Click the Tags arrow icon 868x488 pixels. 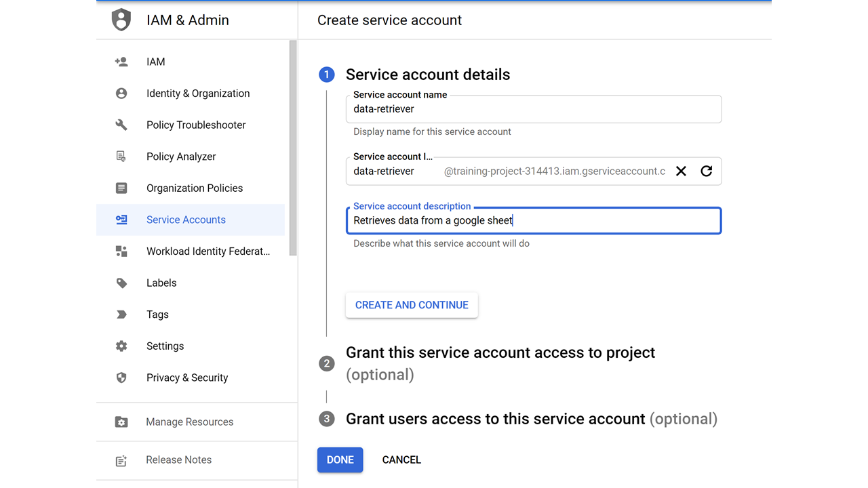121,314
